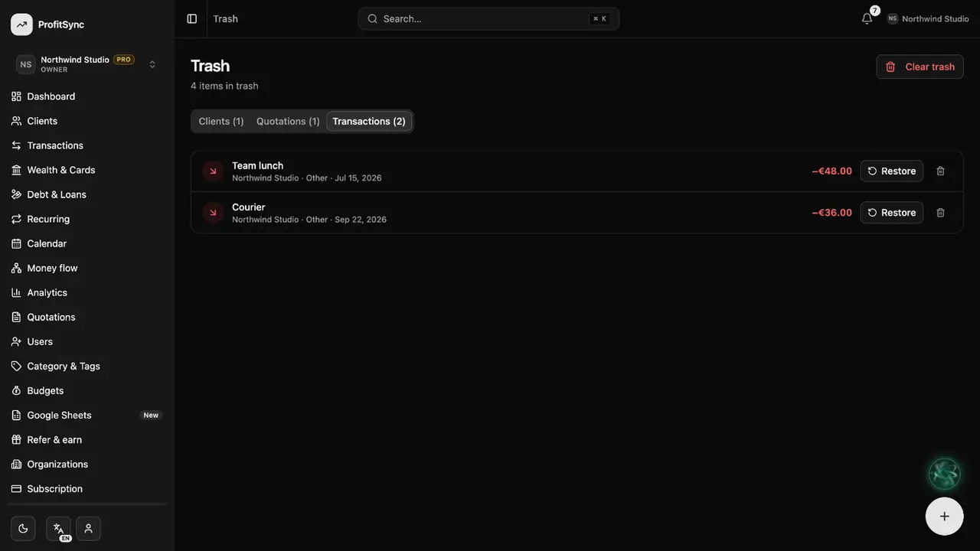Click the Courier expense arrow icon

[x=213, y=213]
